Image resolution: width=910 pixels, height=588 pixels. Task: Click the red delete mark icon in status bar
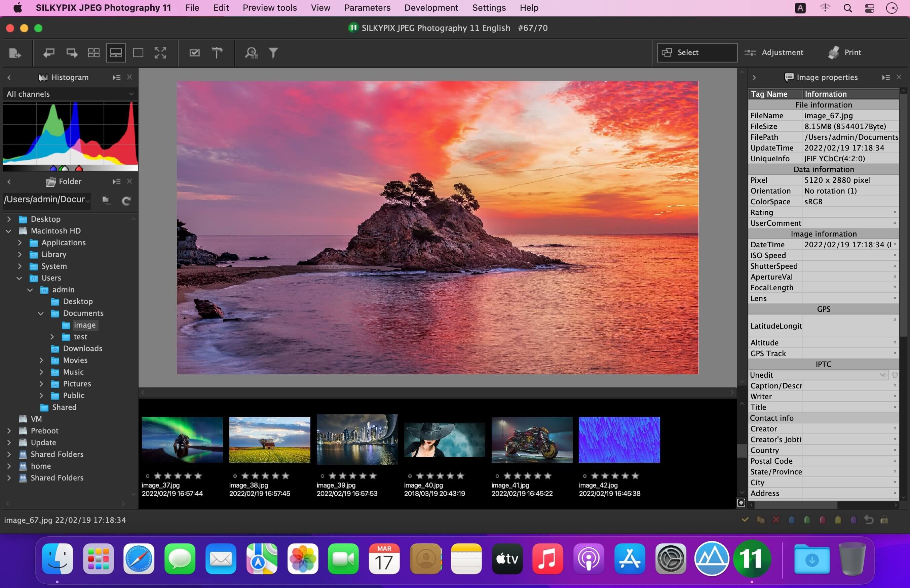point(776,520)
